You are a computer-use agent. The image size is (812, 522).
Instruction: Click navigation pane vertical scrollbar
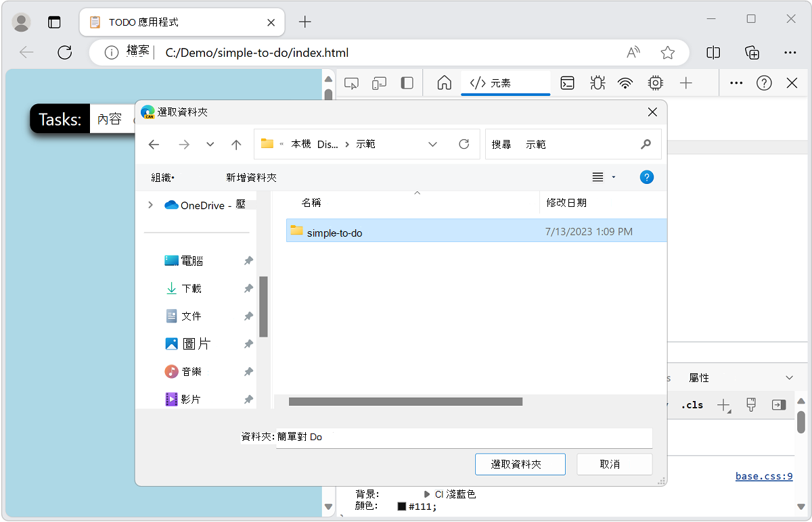tap(264, 307)
